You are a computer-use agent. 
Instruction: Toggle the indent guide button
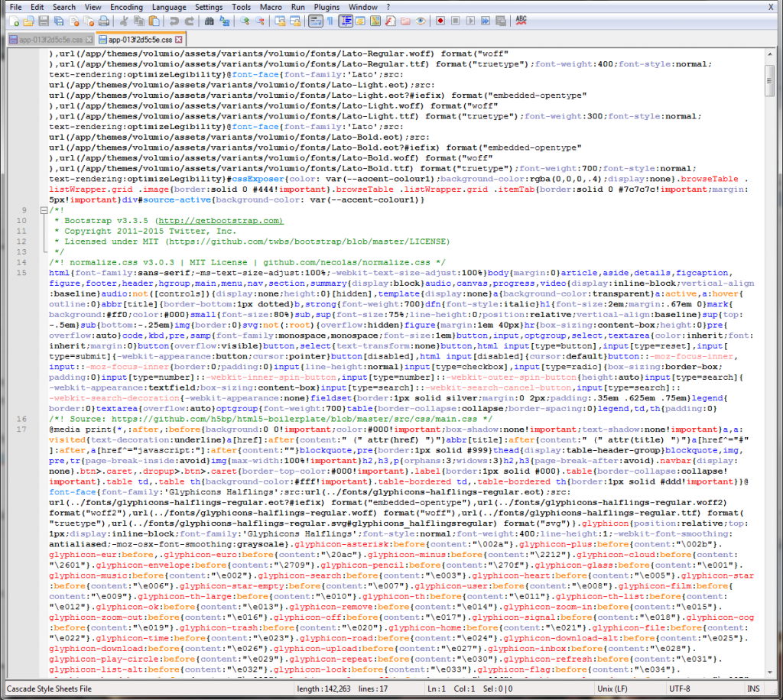[346, 21]
